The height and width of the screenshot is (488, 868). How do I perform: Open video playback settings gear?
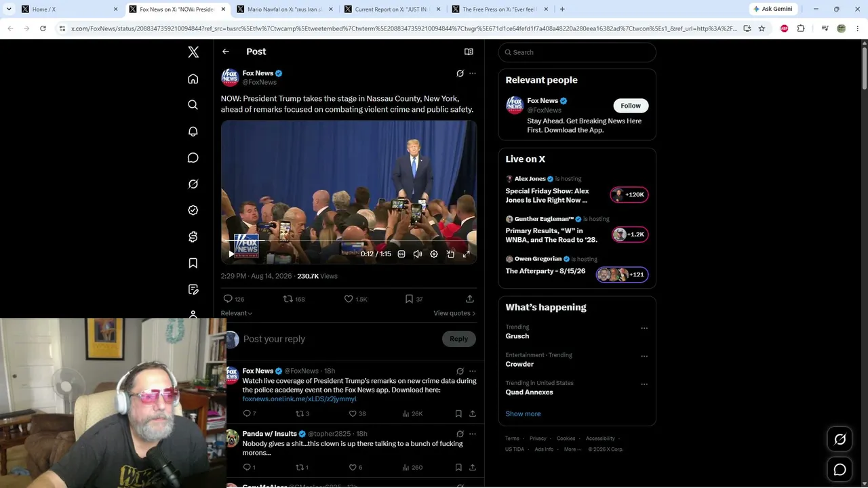pyautogui.click(x=434, y=254)
